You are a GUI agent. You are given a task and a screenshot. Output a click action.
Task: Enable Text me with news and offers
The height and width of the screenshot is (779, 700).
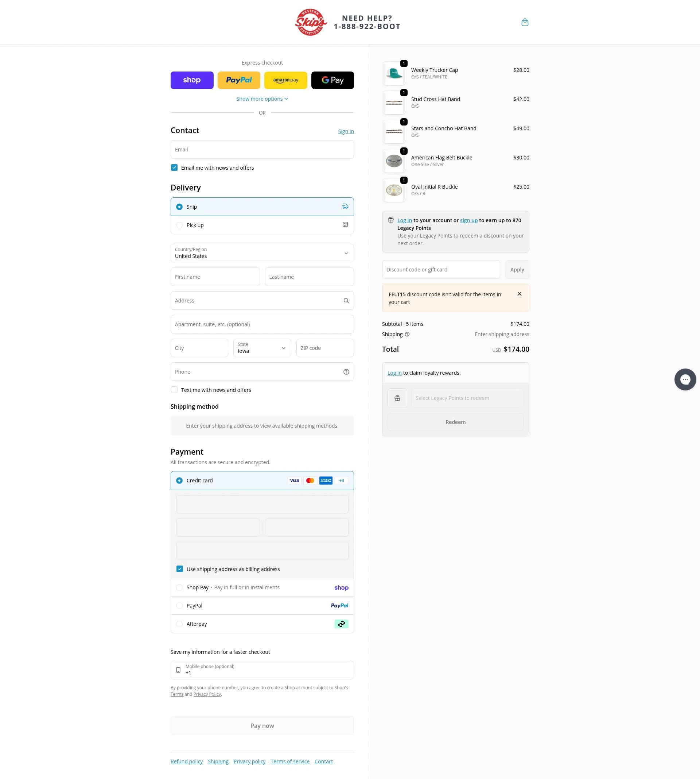click(174, 390)
